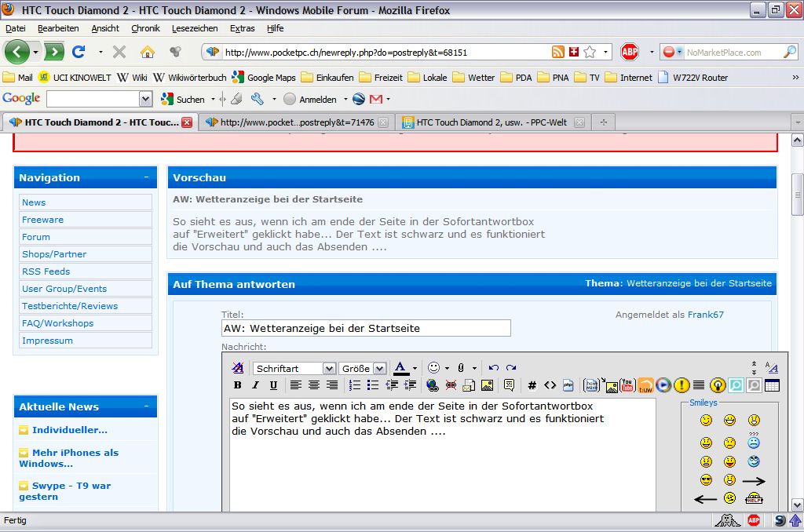Insert a table using the grid icon

click(772, 385)
